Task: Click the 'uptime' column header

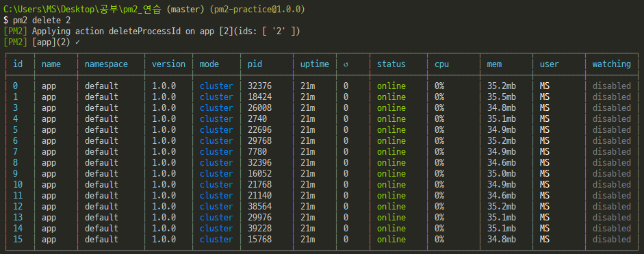Action: (315, 64)
